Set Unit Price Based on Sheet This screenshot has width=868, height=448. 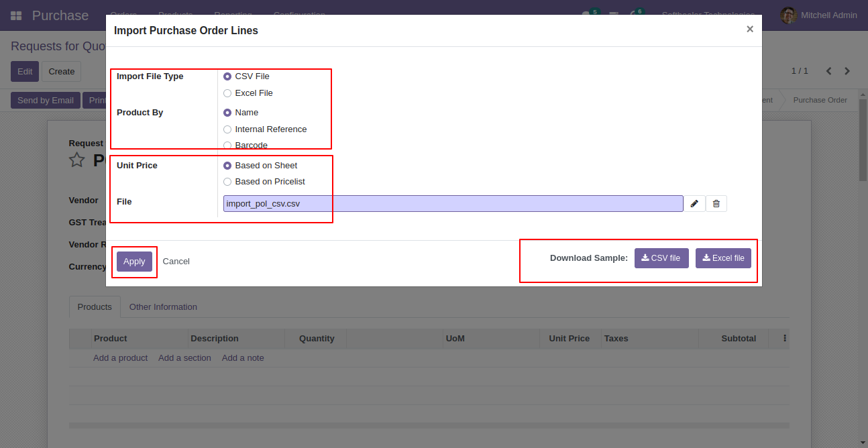[x=227, y=166]
